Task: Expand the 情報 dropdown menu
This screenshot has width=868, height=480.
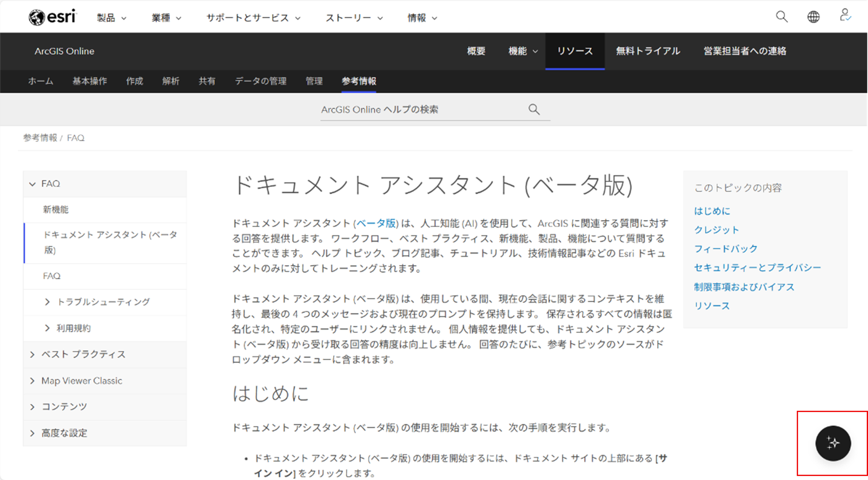Action: click(422, 18)
